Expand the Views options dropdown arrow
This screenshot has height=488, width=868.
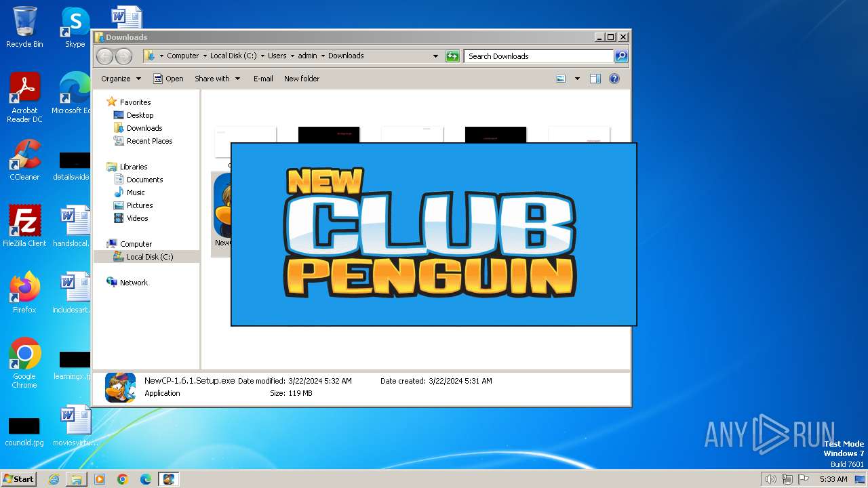(577, 79)
